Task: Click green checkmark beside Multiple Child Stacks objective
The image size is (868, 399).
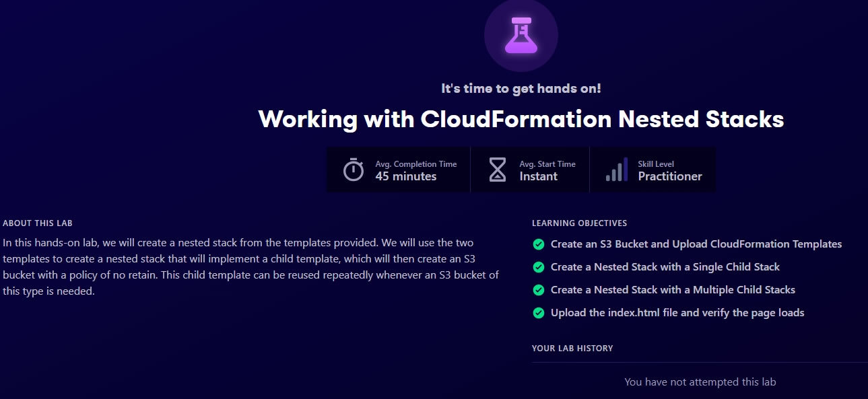Action: point(539,290)
